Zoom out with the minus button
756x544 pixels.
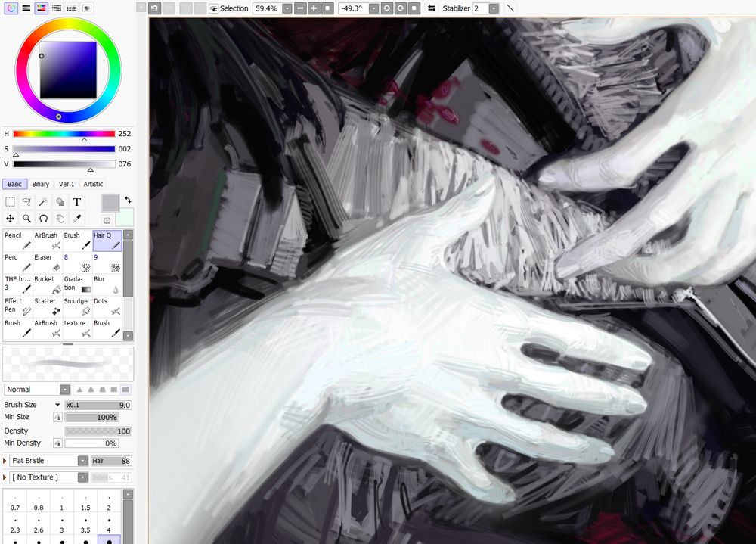pyautogui.click(x=300, y=8)
